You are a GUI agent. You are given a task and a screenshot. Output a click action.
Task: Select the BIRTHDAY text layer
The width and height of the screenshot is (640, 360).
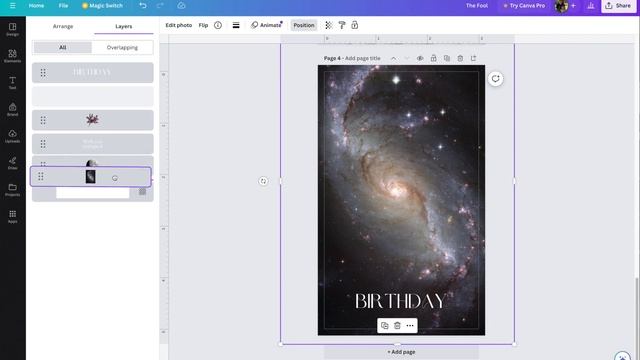click(93, 73)
